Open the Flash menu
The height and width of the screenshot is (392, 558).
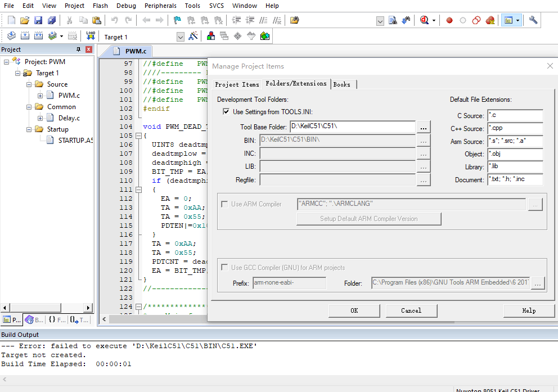(x=100, y=6)
